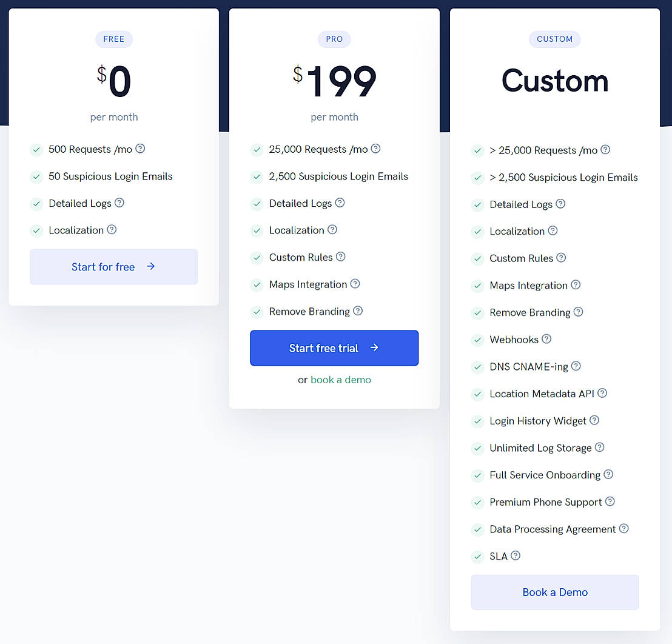Screen dimensions: 672x644
Task: Click the Book a Demo button
Action: [x=555, y=592]
